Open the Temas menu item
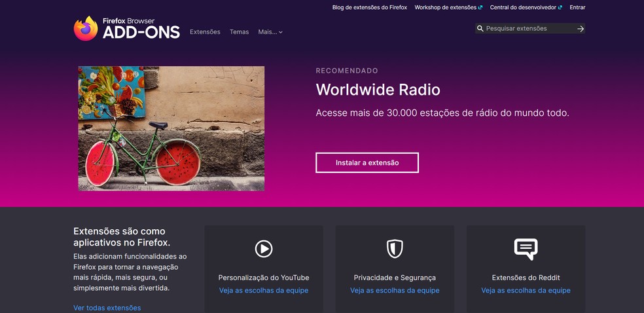Viewport: 644px width, 313px height. pyautogui.click(x=239, y=31)
